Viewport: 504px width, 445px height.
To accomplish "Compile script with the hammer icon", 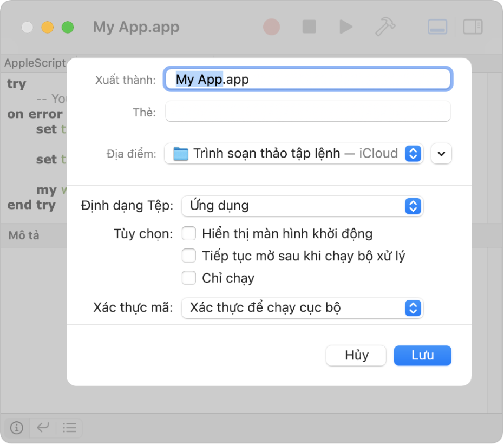I will click(x=385, y=27).
